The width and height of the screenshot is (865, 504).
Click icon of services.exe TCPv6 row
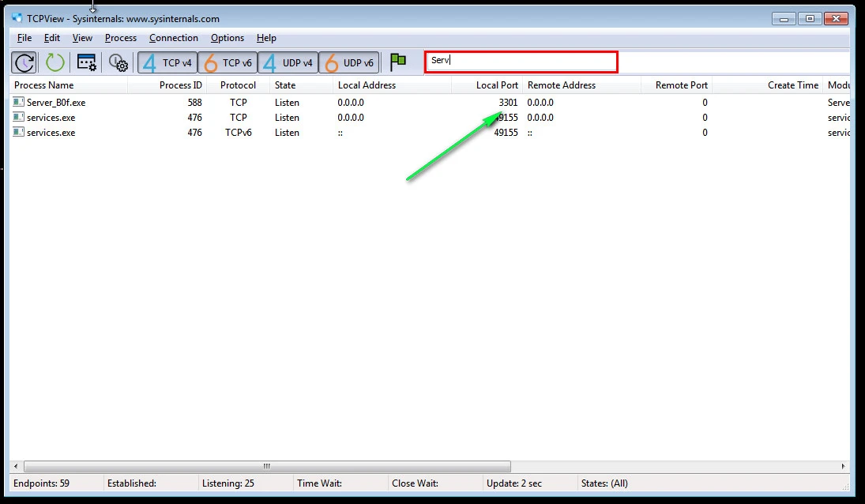[18, 133]
